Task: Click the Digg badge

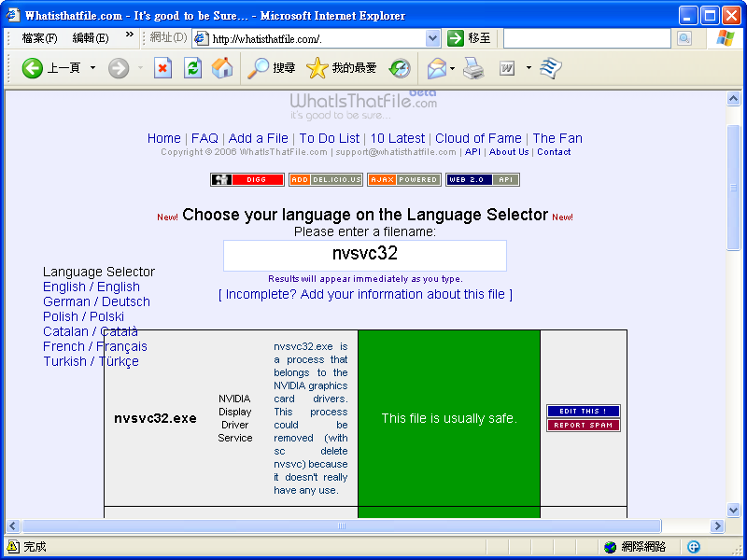Action: [247, 179]
